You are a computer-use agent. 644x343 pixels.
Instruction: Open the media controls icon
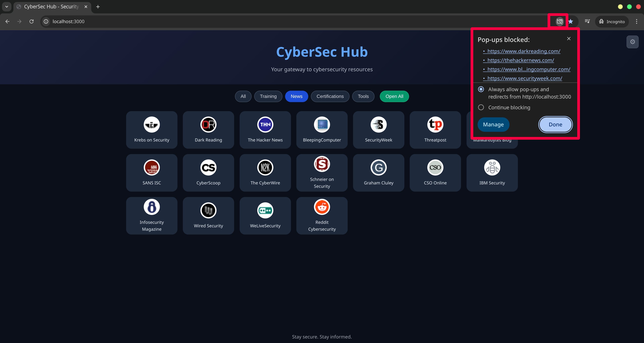click(587, 21)
